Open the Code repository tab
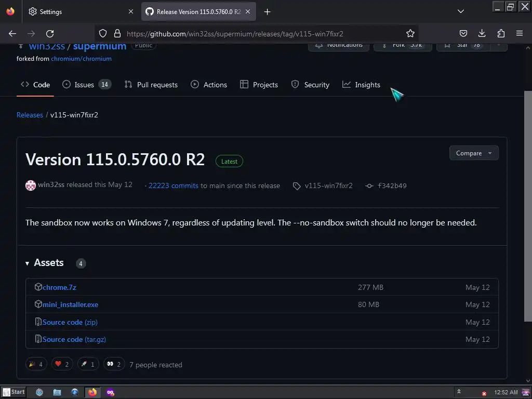 click(x=35, y=85)
